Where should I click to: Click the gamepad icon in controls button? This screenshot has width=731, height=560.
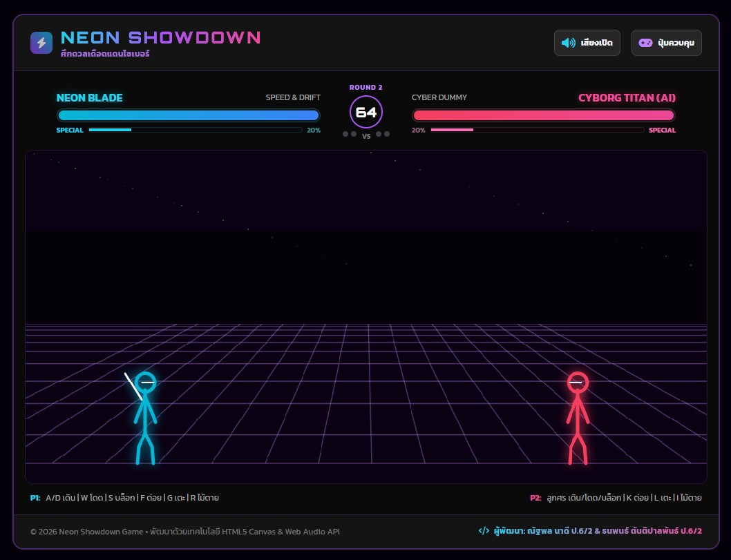tap(645, 43)
